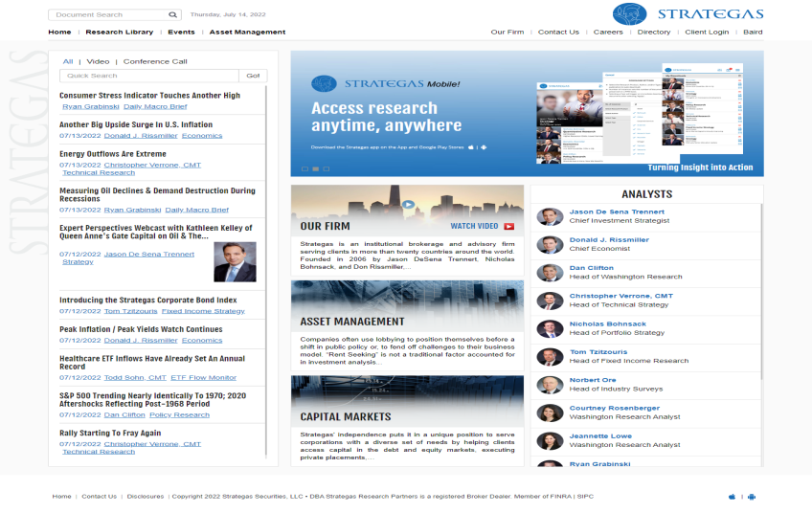This screenshot has width=812, height=513.
Task: Click the Strategas logo in the header
Action: click(x=688, y=14)
